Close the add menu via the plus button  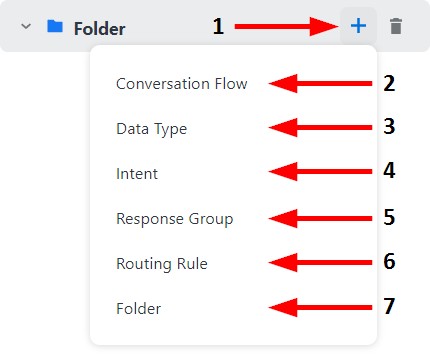358,26
